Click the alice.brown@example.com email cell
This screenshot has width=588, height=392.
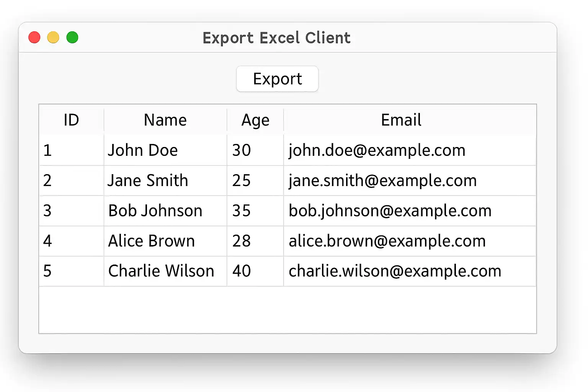(387, 241)
